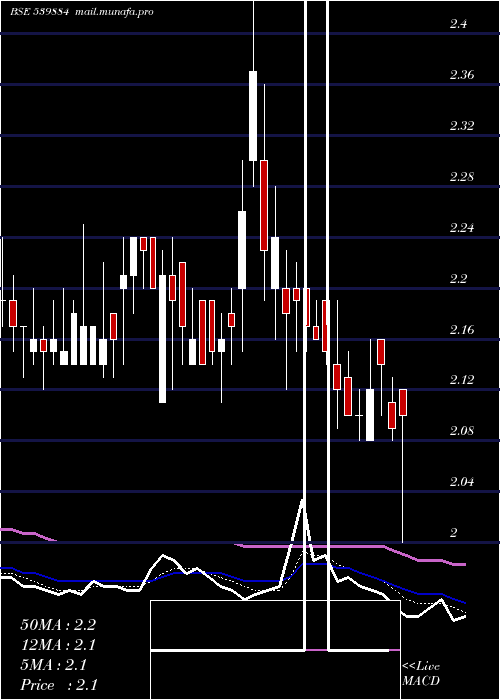The height and width of the screenshot is (700, 500).
Task: Select the 2 price axis label
Action: click(x=454, y=533)
